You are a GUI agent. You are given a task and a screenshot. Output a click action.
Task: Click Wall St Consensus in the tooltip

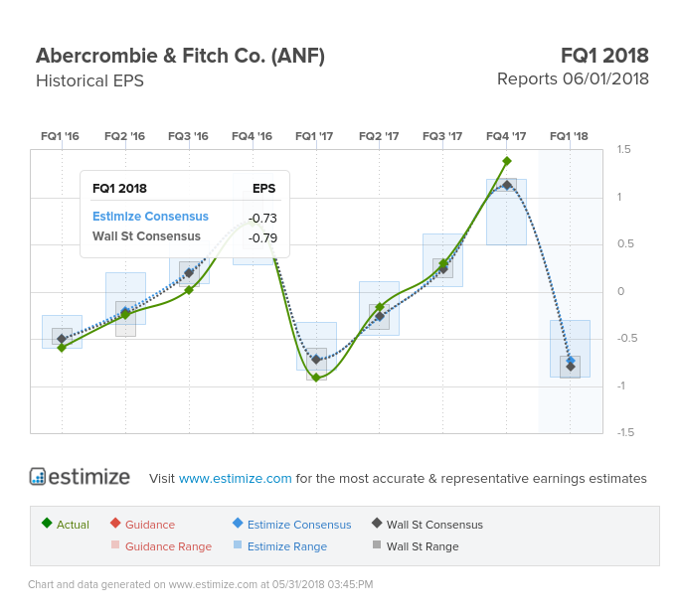146,236
